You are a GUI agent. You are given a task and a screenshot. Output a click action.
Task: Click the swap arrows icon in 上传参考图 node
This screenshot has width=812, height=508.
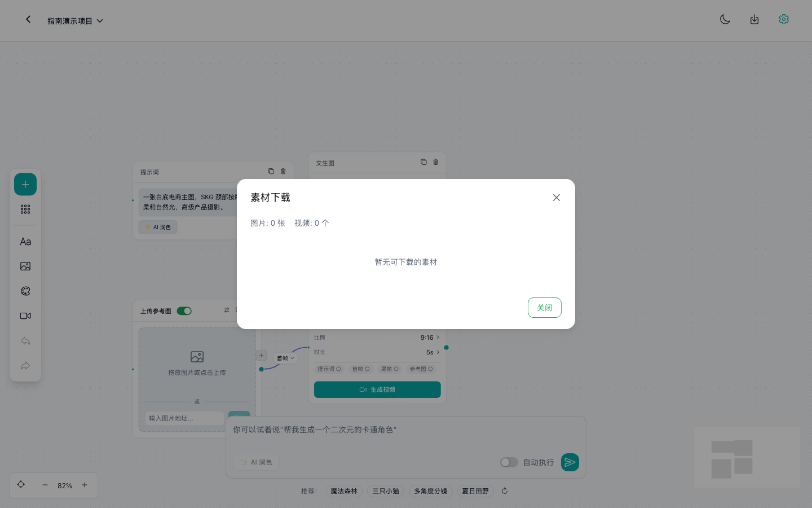[x=227, y=310]
